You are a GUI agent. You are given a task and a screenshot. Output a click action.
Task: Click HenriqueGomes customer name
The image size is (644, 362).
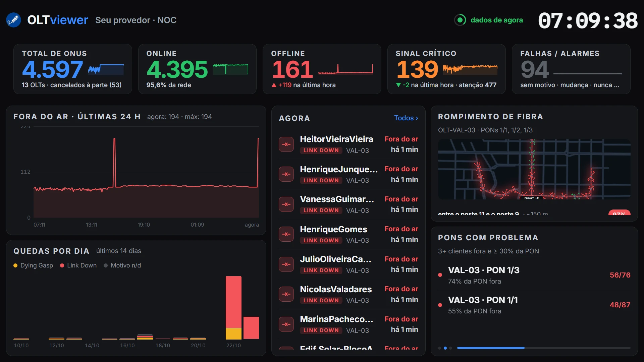coord(333,229)
